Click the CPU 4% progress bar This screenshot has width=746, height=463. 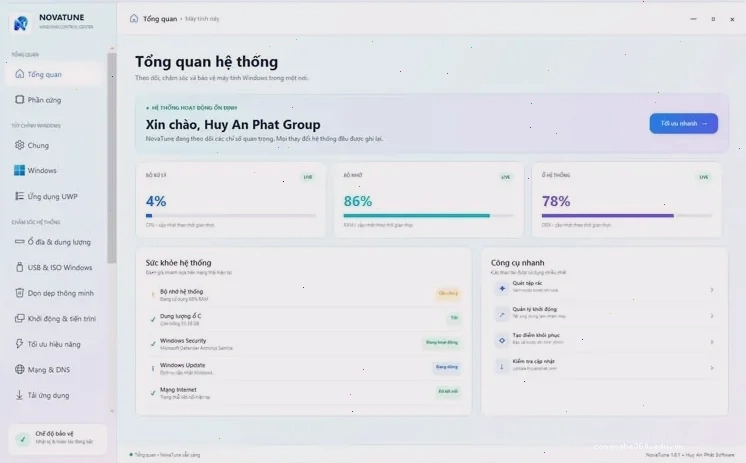(x=231, y=216)
